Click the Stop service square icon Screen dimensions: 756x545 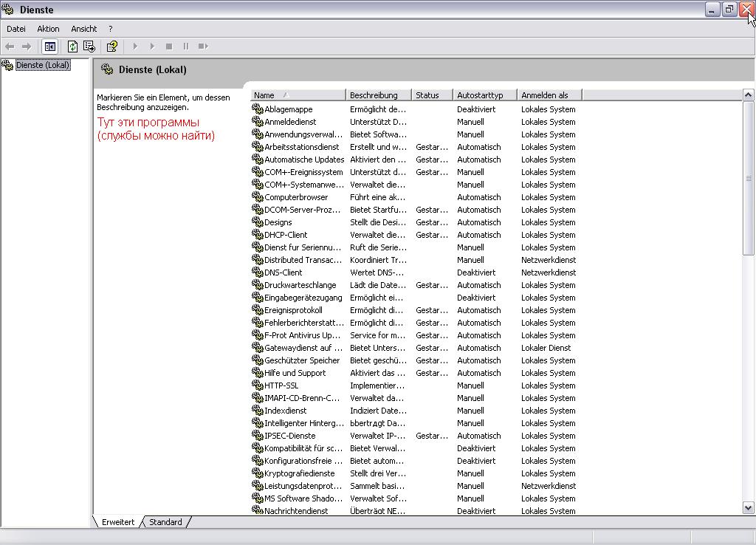click(x=169, y=47)
